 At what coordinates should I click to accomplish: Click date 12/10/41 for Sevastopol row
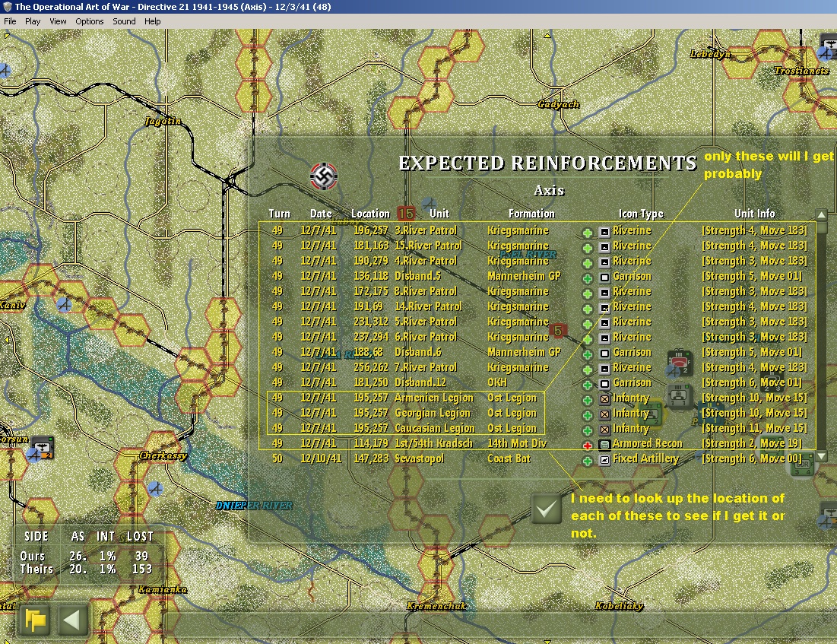320,458
